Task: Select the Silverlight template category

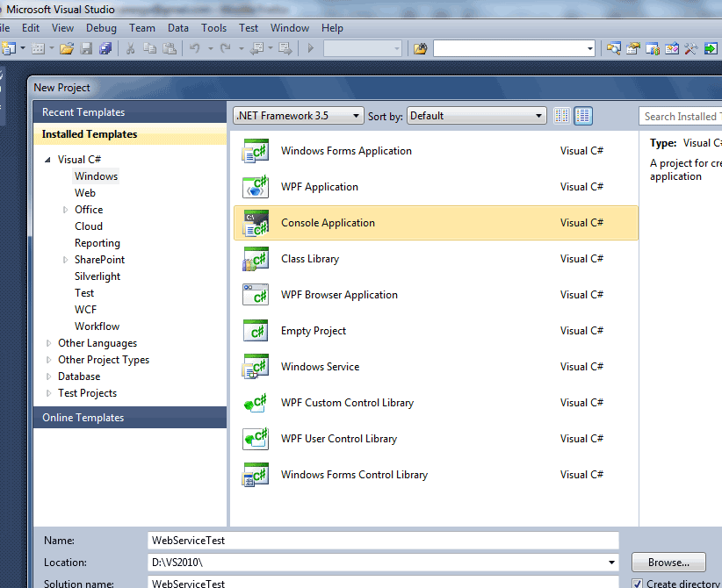Action: point(97,276)
